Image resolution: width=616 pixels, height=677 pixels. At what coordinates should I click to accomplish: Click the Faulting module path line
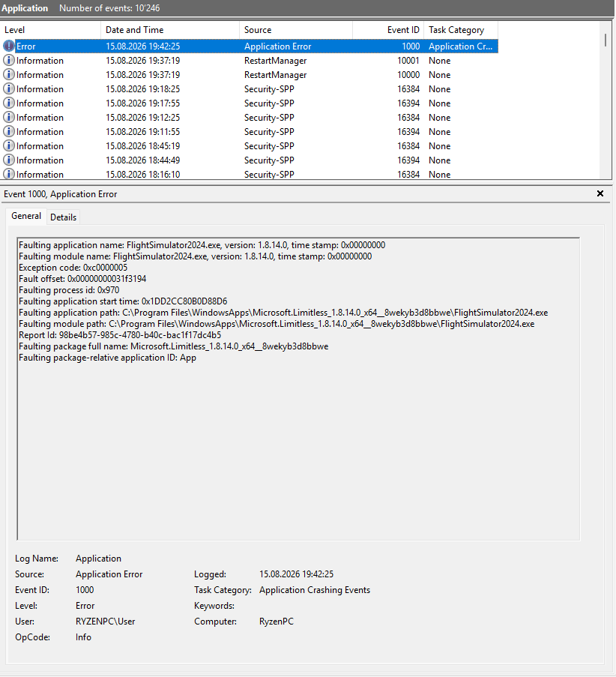tap(277, 324)
